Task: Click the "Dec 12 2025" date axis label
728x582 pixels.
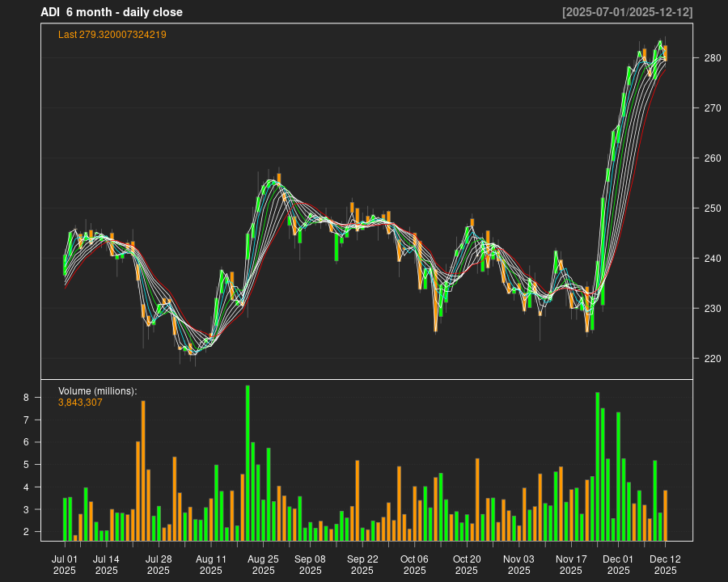Action: 665,564
